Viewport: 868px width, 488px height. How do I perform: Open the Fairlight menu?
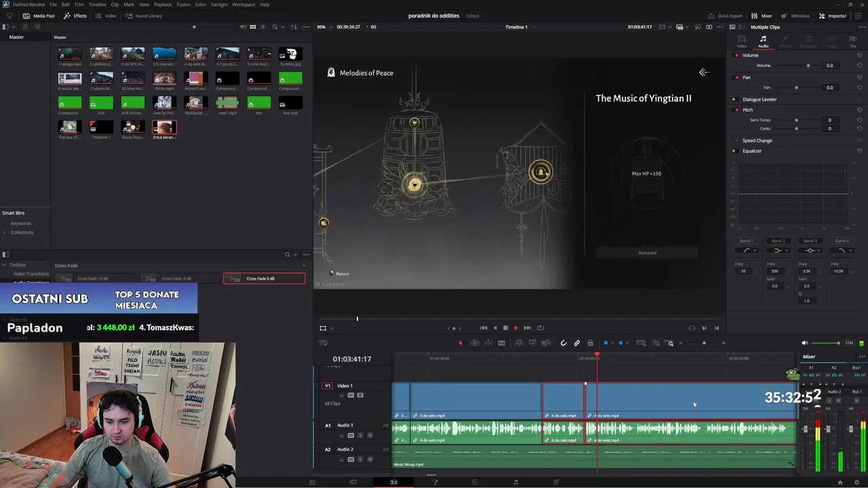[x=219, y=5]
